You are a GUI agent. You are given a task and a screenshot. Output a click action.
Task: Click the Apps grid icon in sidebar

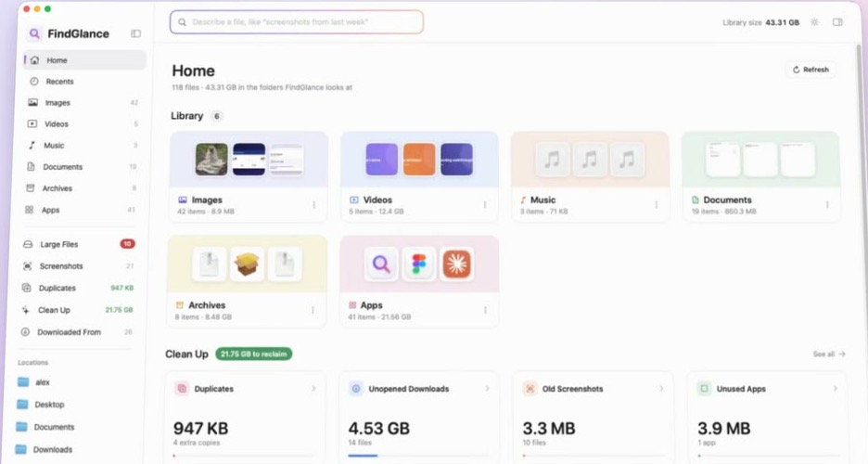tap(30, 210)
